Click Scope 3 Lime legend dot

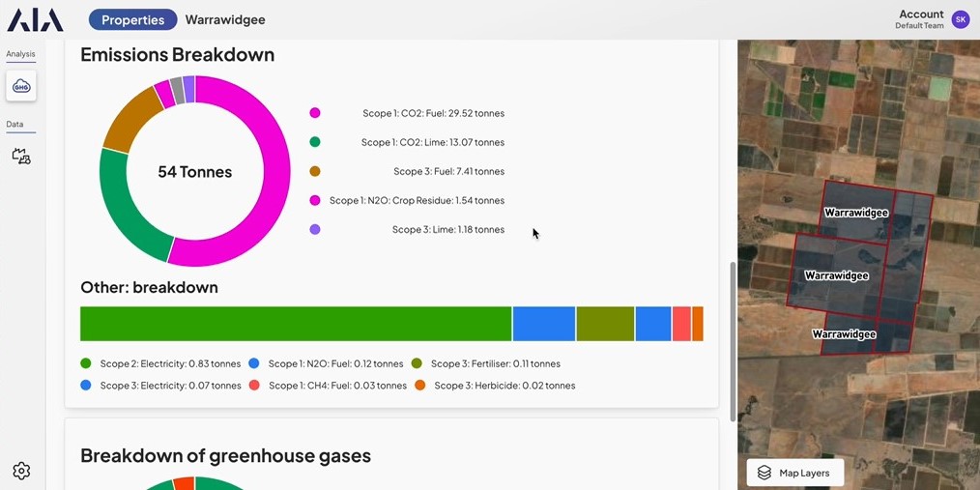coord(315,229)
